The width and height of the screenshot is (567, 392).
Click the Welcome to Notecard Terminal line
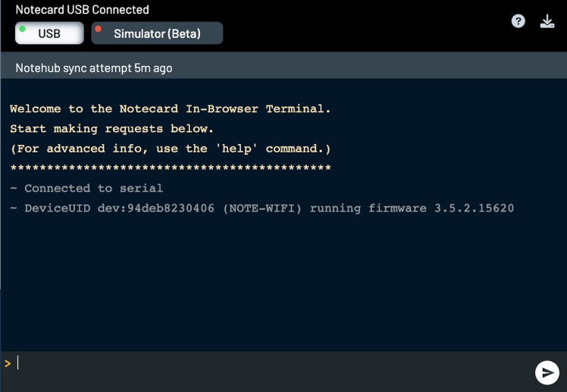coord(171,109)
